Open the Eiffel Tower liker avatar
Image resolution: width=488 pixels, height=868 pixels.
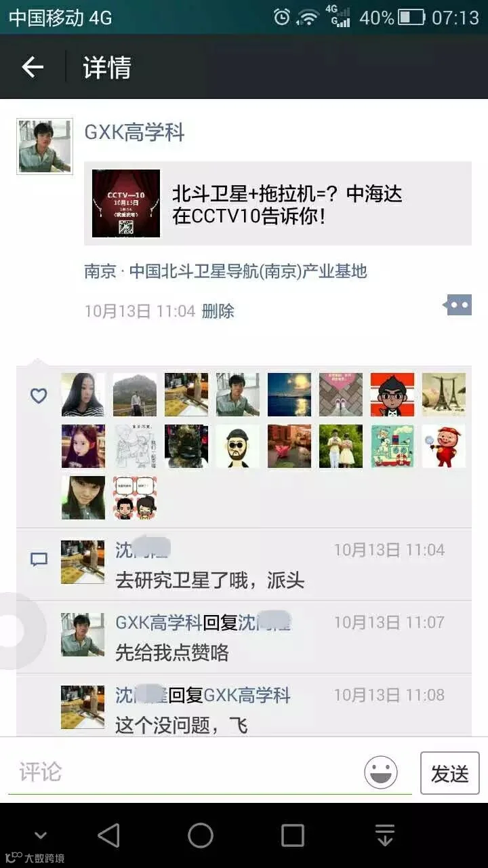point(444,395)
